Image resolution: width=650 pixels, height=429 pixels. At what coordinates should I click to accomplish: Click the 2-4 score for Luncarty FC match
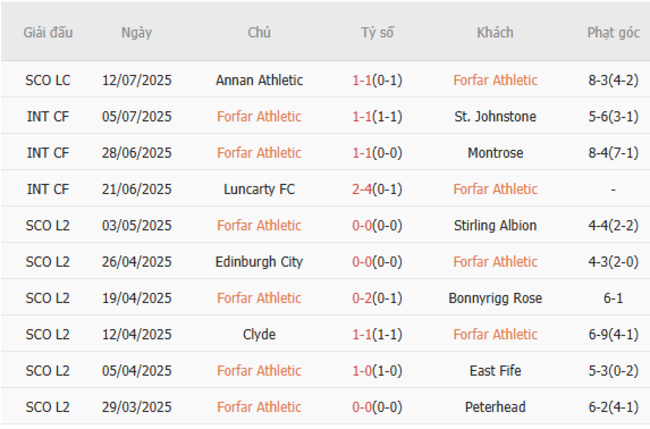click(362, 189)
